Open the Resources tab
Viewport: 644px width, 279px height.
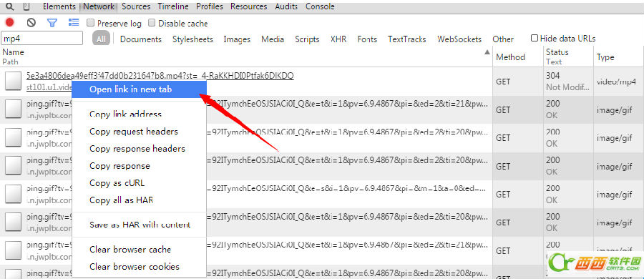[x=248, y=6]
